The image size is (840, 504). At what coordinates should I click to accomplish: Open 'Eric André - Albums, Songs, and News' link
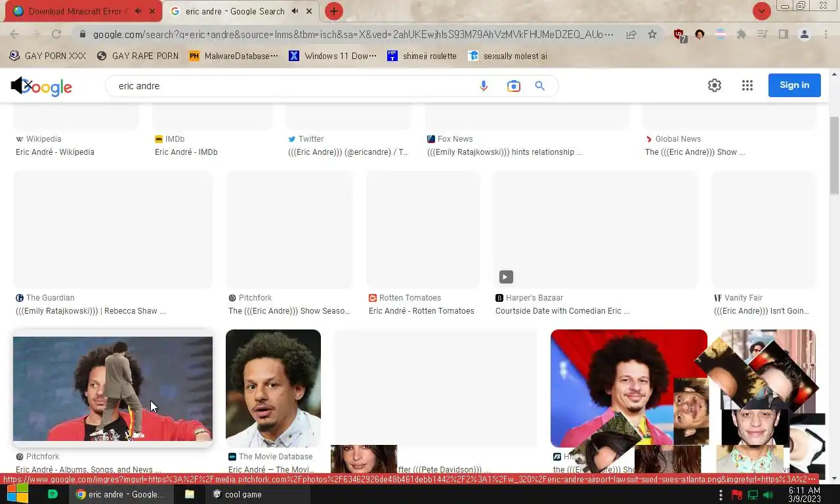(89, 470)
